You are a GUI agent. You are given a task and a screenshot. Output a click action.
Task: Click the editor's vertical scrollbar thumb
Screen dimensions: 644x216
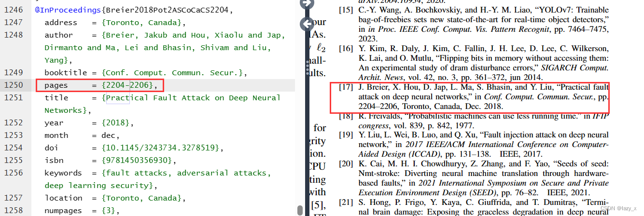point(300,211)
